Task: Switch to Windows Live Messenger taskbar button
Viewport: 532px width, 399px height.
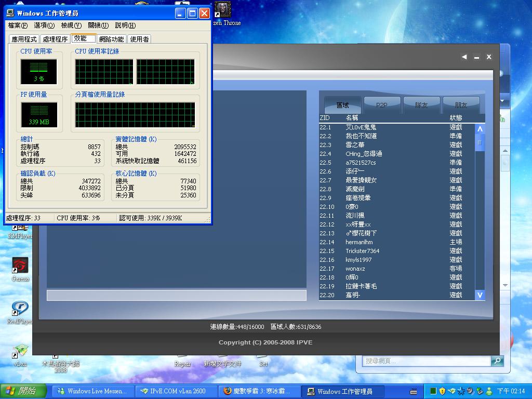Action: click(x=92, y=391)
